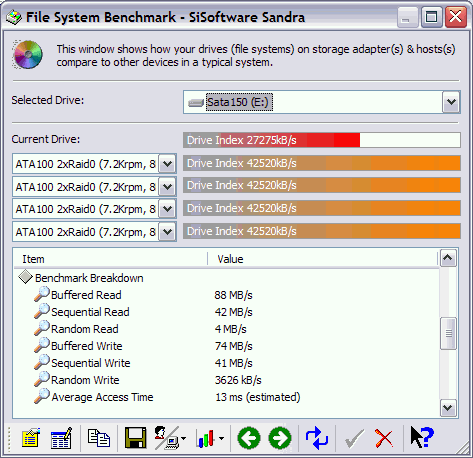
Task: Activate the context help cursor icon
Action: point(422,437)
